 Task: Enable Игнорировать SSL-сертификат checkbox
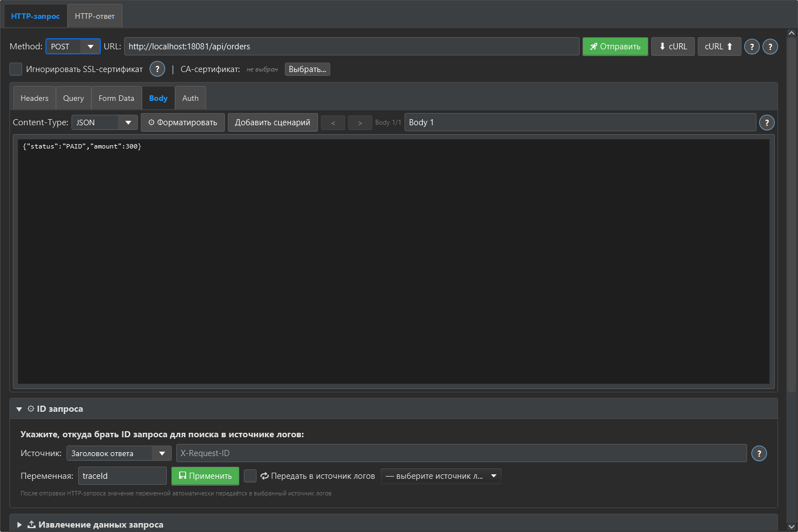pyautogui.click(x=16, y=69)
